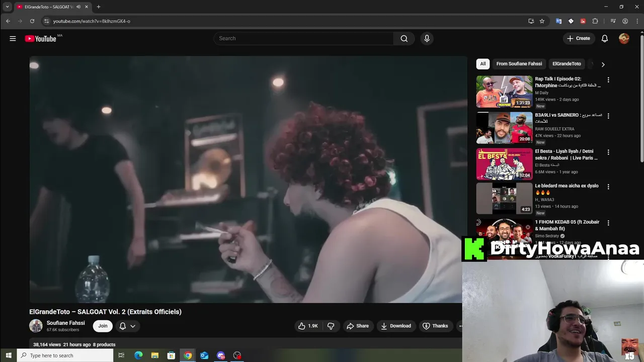
Task: Open the tab search dropdown arrow
Action: 7,7
